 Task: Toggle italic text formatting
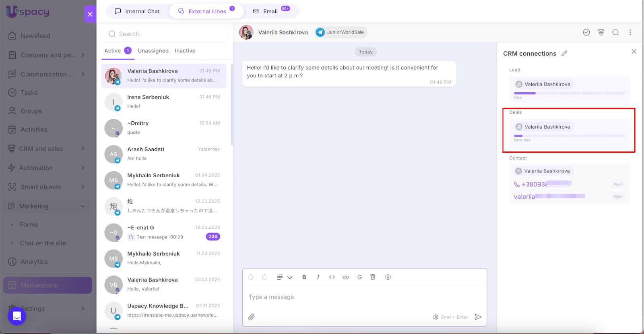pos(318,277)
